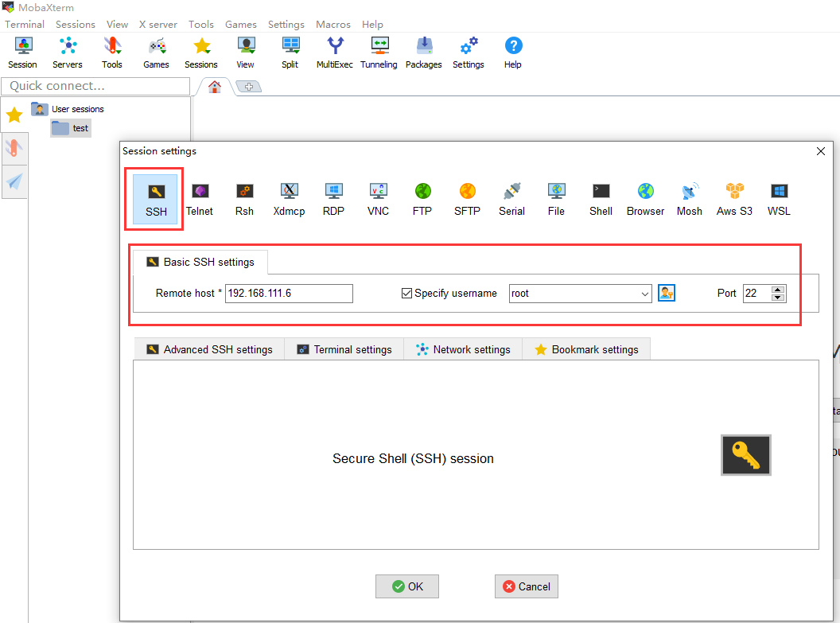
Task: Start the MultiExec toolbar icon
Action: pos(335,53)
